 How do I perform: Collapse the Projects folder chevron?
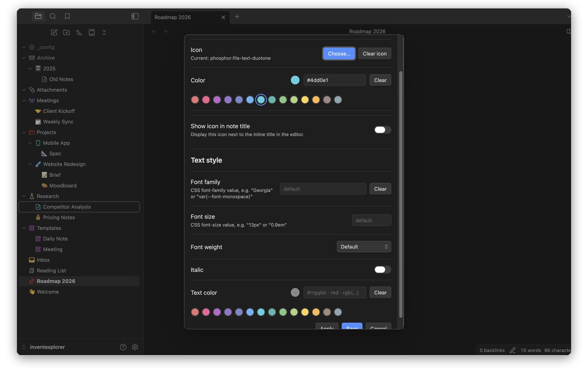[x=24, y=132]
